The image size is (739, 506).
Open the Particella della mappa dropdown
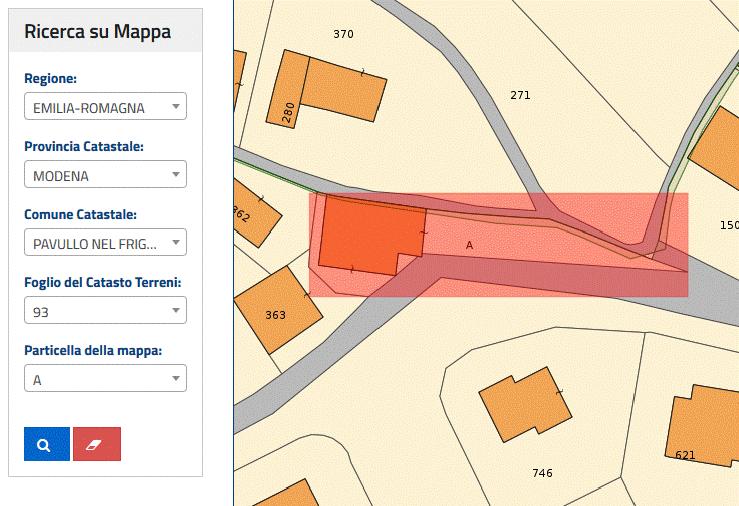pyautogui.click(x=105, y=379)
